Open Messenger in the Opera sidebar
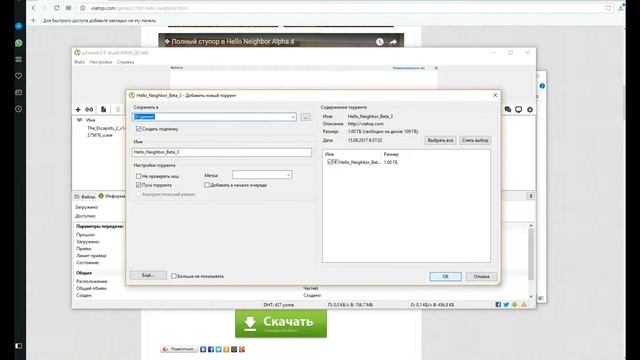Screen dimensions: 640x360 [x=18, y=26]
